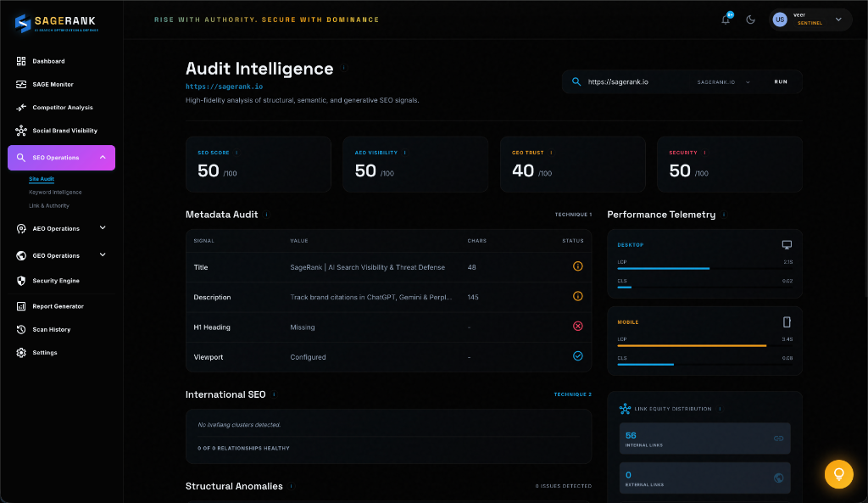Open SAGE Monitor in sidebar
Viewport: 868px width, 503px height.
click(53, 84)
